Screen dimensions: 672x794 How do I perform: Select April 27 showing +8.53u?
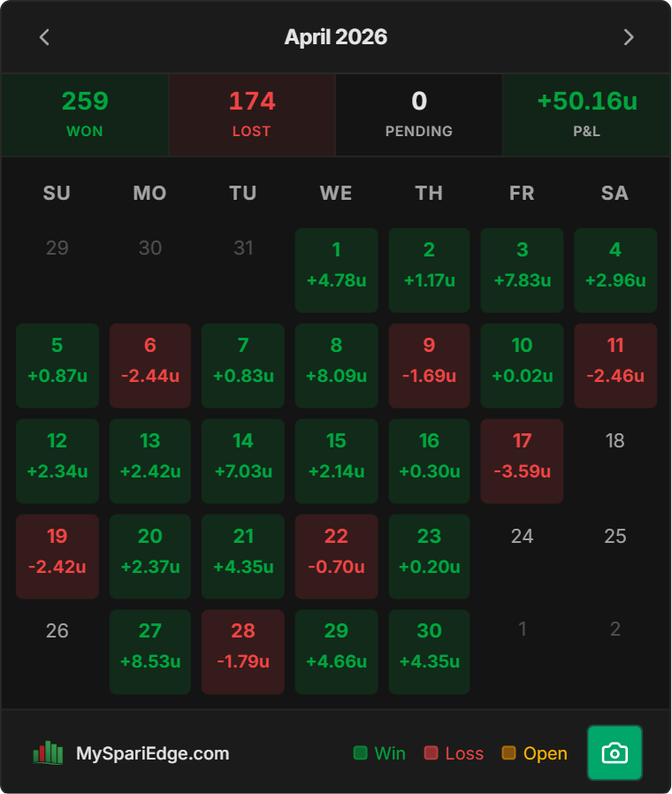pos(150,652)
